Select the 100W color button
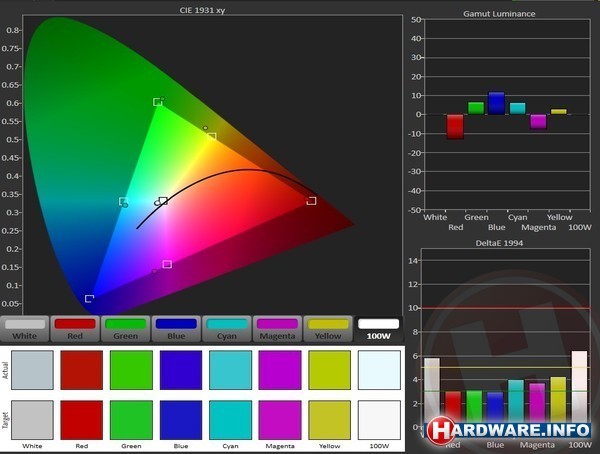 point(378,329)
